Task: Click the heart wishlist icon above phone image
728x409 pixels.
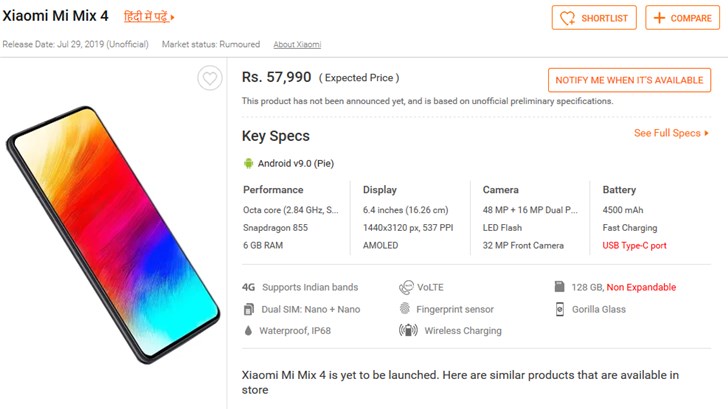Action: (209, 79)
